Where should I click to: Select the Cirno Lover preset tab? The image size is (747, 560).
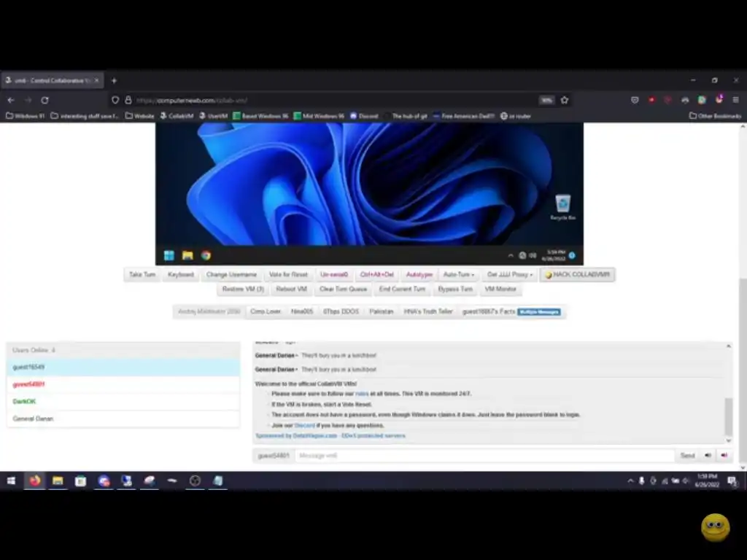pyautogui.click(x=266, y=311)
